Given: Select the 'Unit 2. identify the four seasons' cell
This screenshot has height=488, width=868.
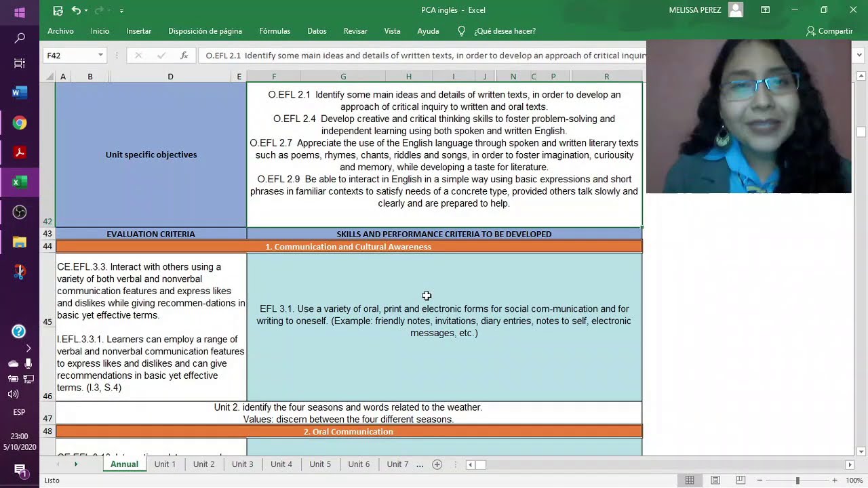Looking at the screenshot, I should coord(349,413).
